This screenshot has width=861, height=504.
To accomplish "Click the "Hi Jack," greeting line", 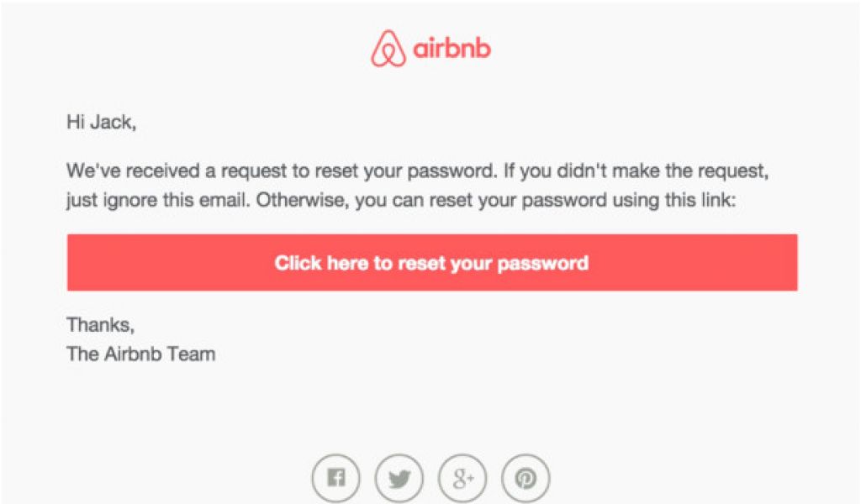I will (x=102, y=122).
